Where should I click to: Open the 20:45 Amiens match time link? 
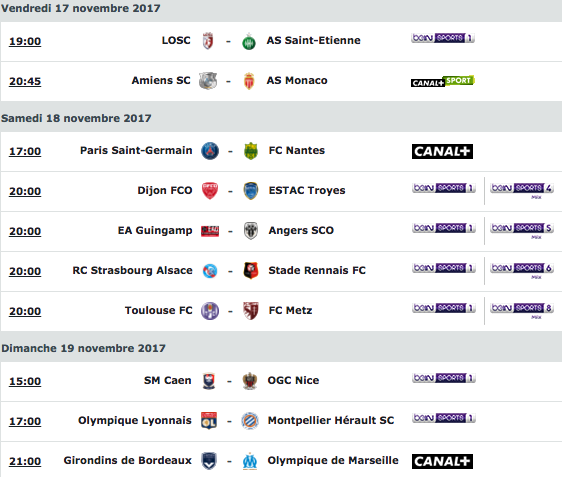25,81
